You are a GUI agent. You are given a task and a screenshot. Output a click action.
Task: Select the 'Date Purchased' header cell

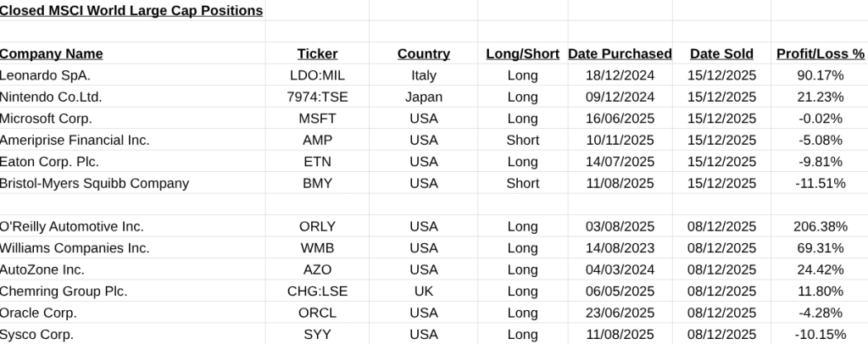pyautogui.click(x=620, y=54)
